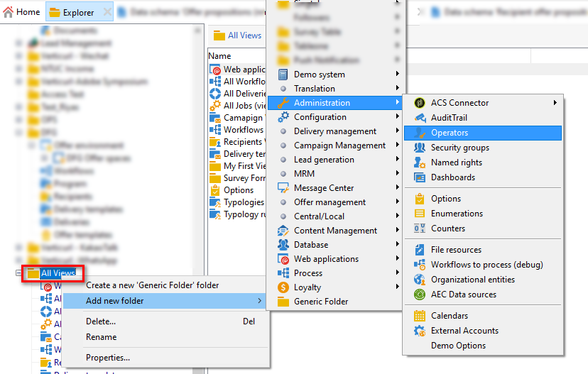Click the Dashboards icon
The height and width of the screenshot is (374, 588).
[419, 177]
